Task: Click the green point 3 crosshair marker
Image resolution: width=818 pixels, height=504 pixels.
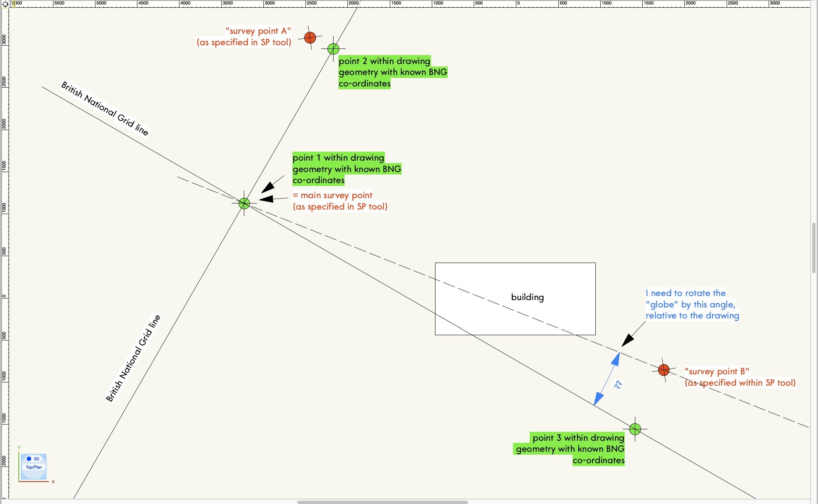Action: [x=635, y=429]
